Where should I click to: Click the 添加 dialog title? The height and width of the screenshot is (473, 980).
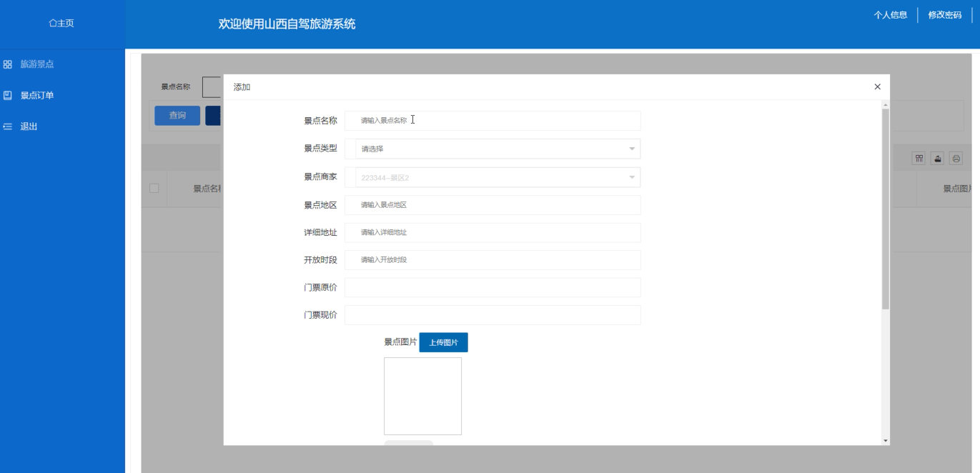tap(242, 87)
